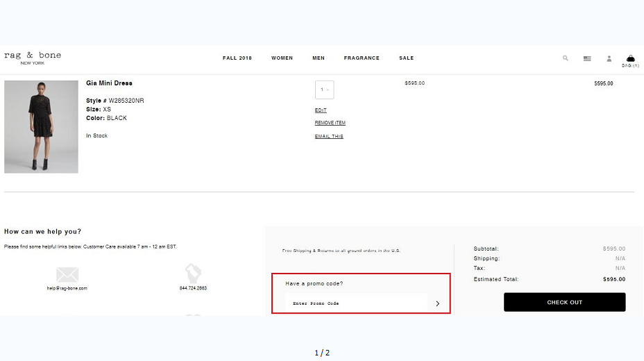Click How can we help you? heading
The width and height of the screenshot is (644, 361).
[x=43, y=232]
